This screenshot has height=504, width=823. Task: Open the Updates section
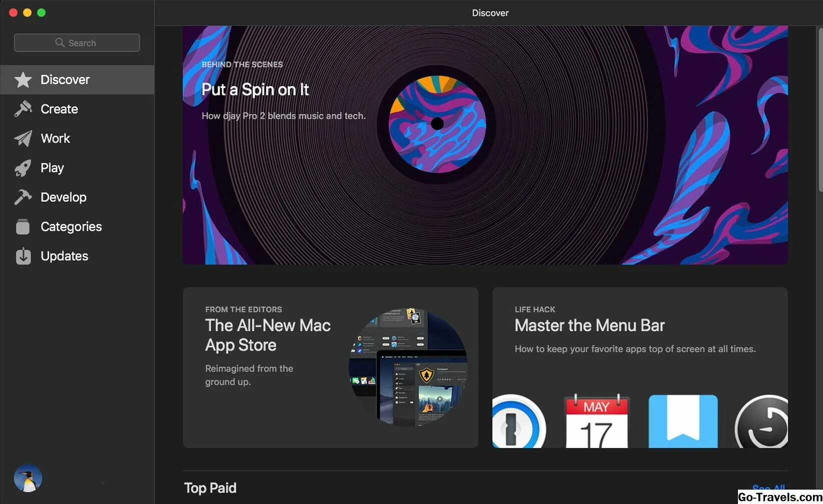(77, 256)
